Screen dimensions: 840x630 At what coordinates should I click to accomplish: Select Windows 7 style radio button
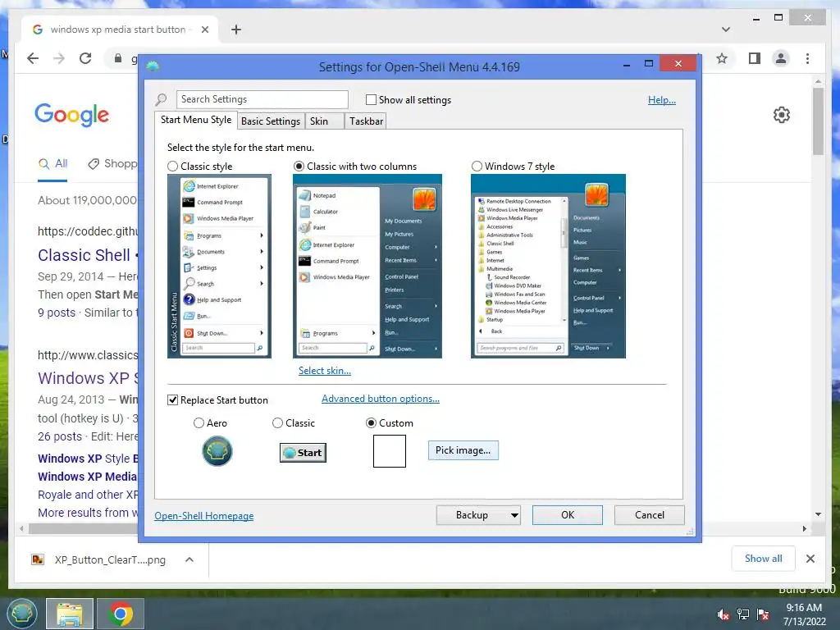click(x=477, y=167)
